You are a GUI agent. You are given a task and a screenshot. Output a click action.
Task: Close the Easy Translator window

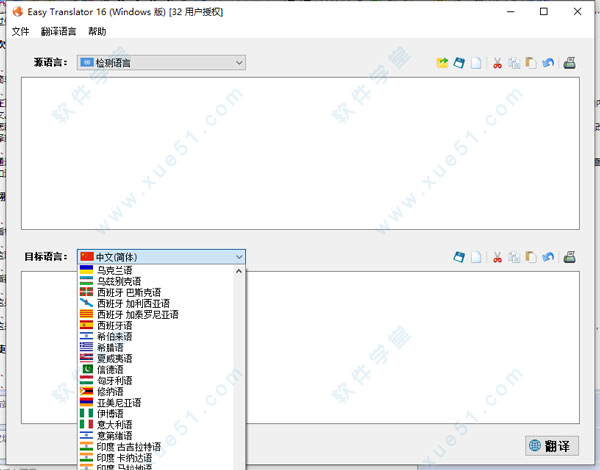(x=577, y=11)
